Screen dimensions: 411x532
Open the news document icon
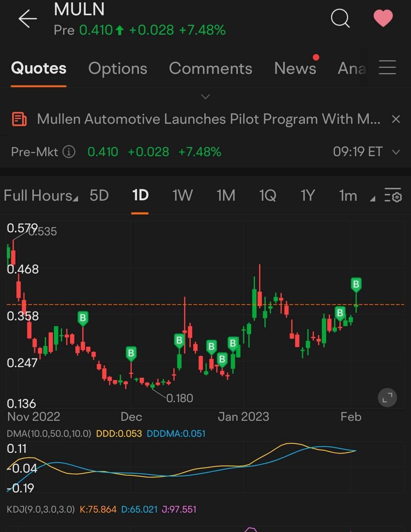pos(19,119)
